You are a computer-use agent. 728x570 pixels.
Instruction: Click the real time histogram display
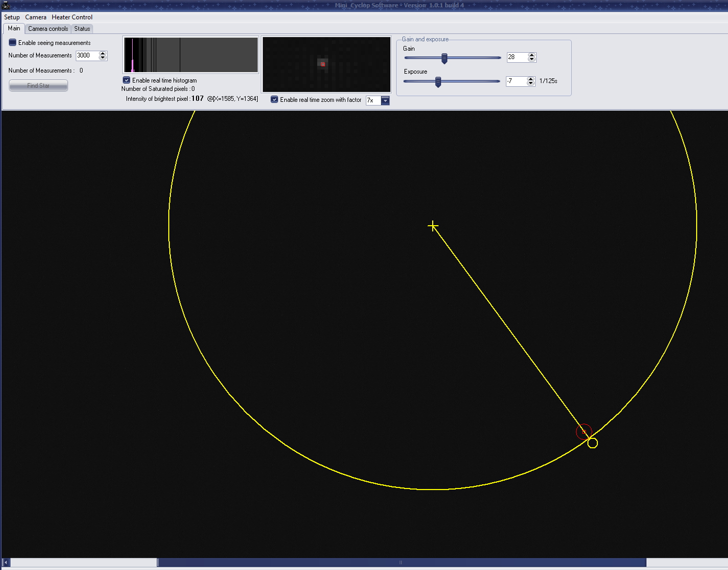(x=191, y=55)
